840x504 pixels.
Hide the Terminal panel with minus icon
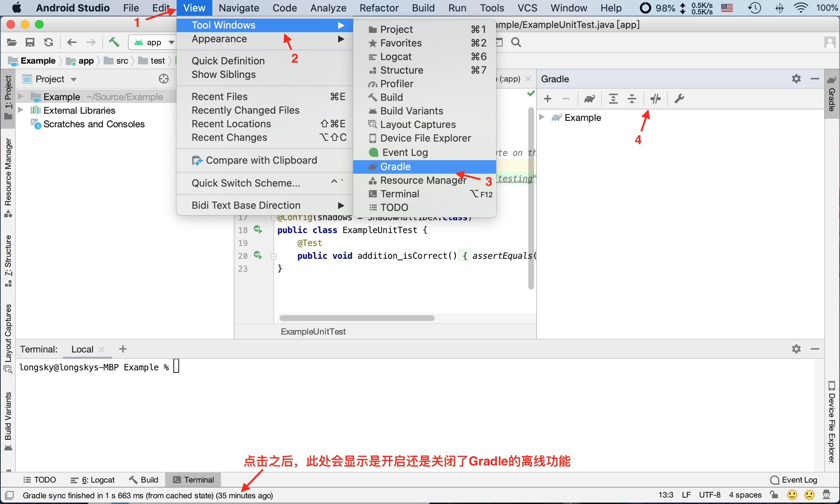coord(815,349)
